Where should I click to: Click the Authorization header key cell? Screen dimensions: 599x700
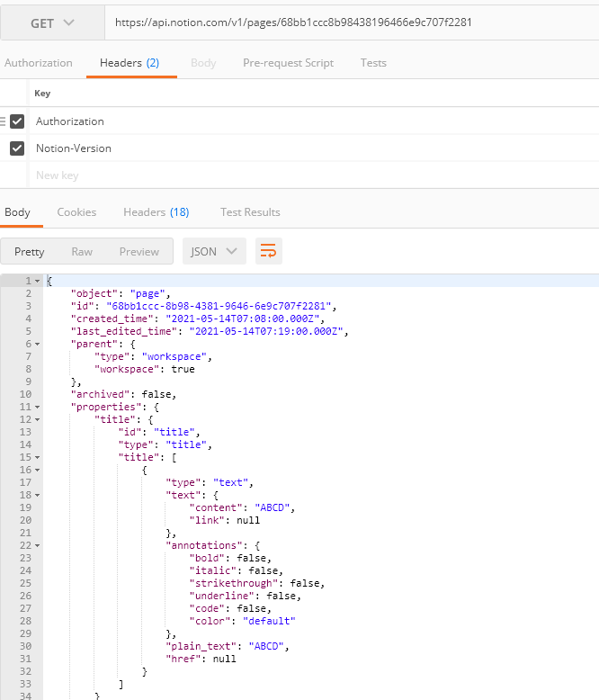[314, 121]
